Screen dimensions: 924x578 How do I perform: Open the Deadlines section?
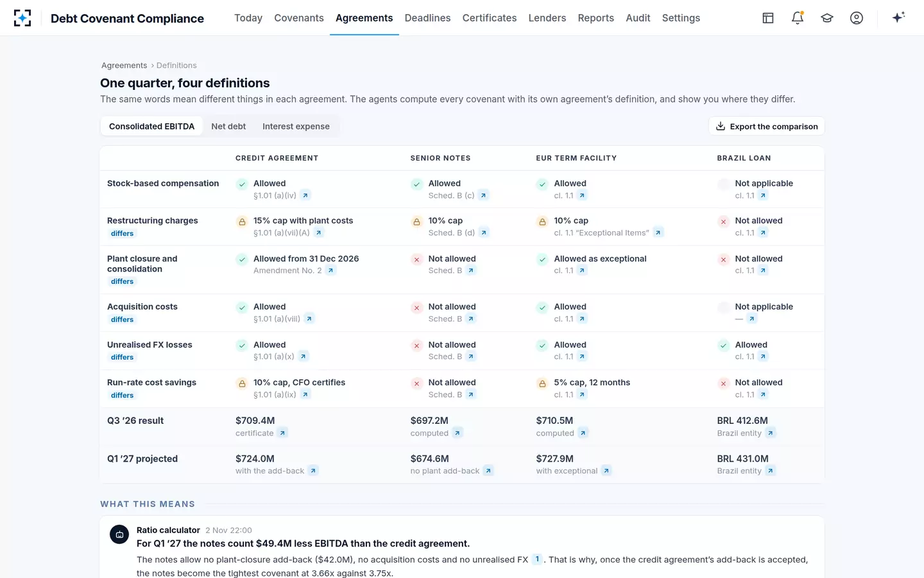(427, 18)
